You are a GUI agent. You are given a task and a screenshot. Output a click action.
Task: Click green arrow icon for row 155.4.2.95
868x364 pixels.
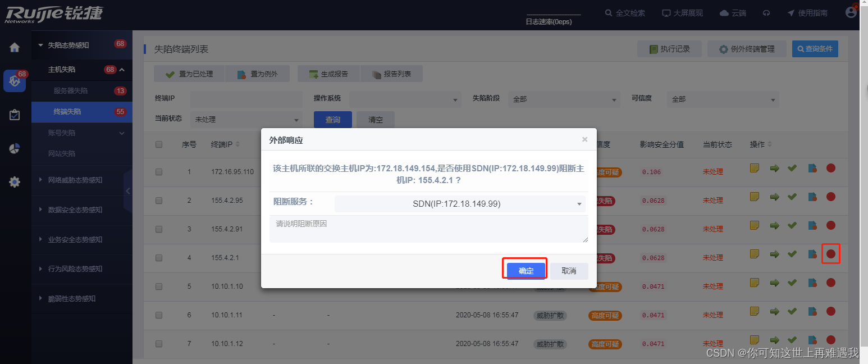point(774,197)
